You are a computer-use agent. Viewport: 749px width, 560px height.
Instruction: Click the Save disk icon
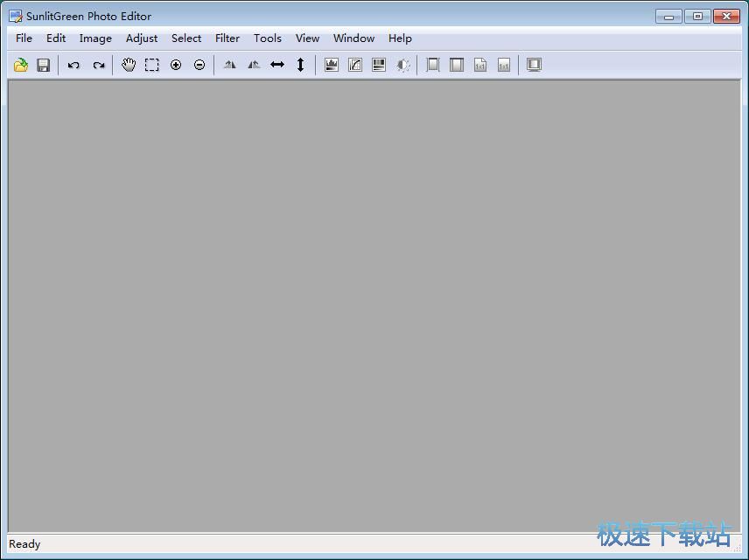[43, 65]
